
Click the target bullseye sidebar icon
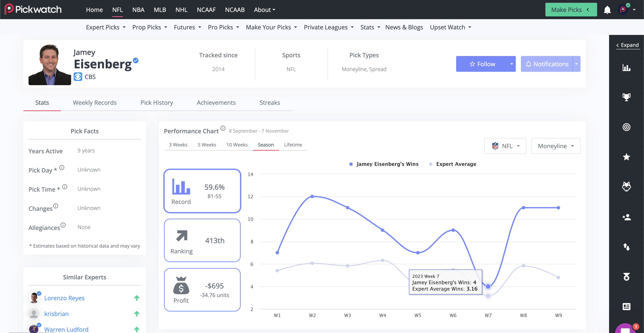[x=626, y=127]
